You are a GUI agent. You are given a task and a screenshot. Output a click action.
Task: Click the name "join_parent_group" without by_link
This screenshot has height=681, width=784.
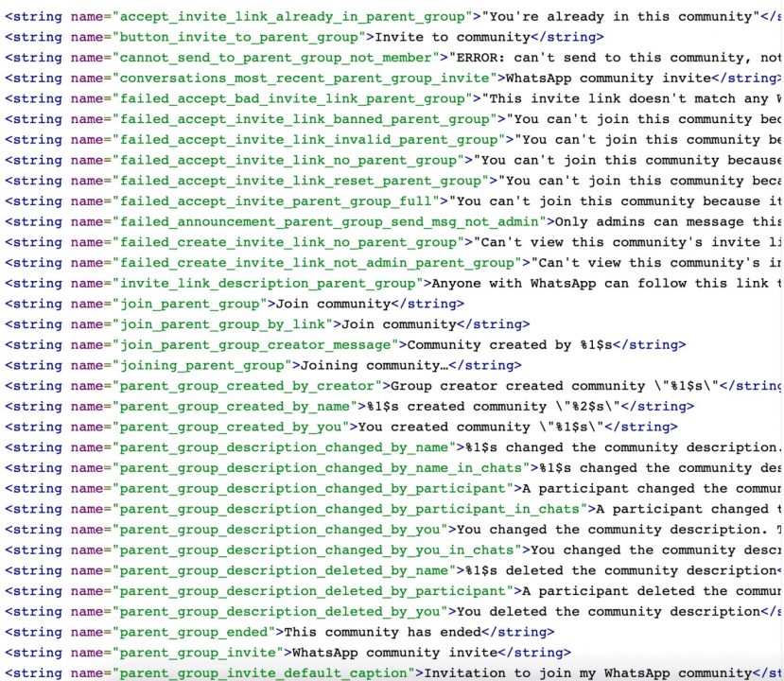pos(190,304)
